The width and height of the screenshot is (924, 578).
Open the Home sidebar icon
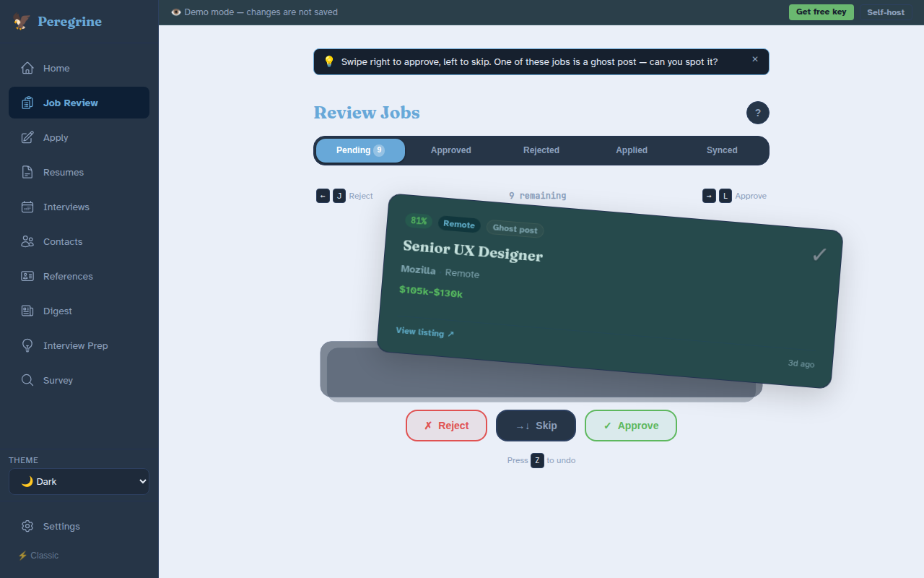click(x=27, y=68)
